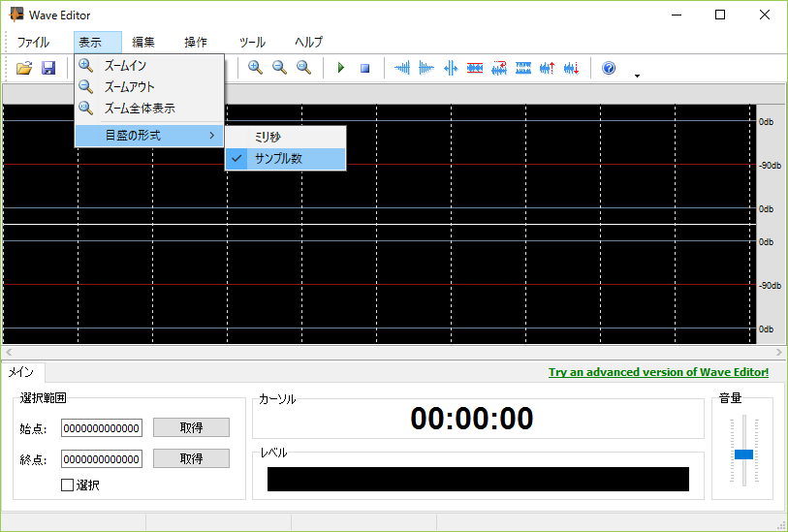Screen dimensions: 788x532
Task: Click the horizontal scrollbar right arrow
Action: 779,352
